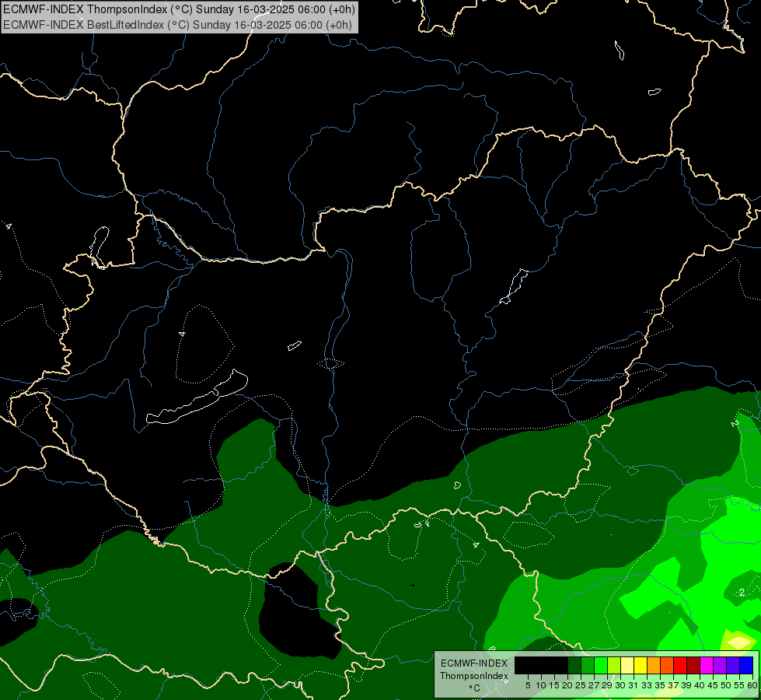
Task: Click the legend scale value "35"
Action: (x=660, y=685)
